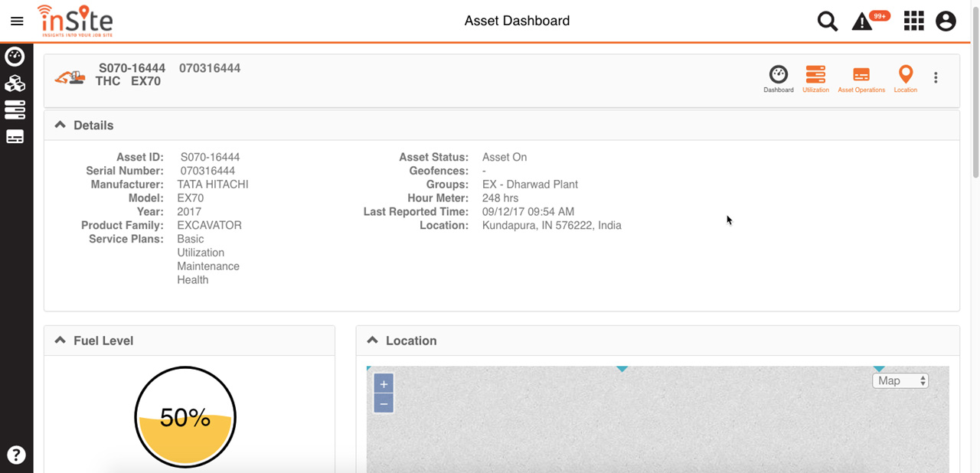This screenshot has width=980, height=473.
Task: Click the inSite logo
Action: (x=75, y=21)
